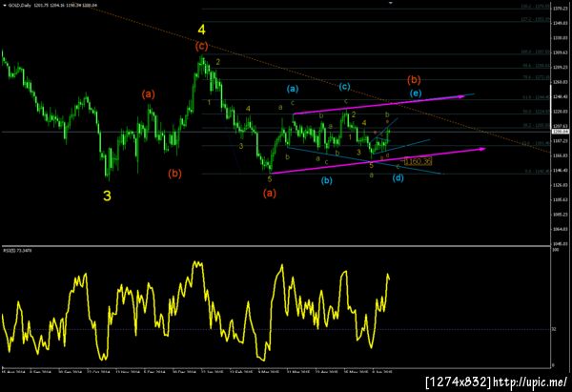
Task: Select the orange (a) label beneath the March low
Action: click(270, 193)
